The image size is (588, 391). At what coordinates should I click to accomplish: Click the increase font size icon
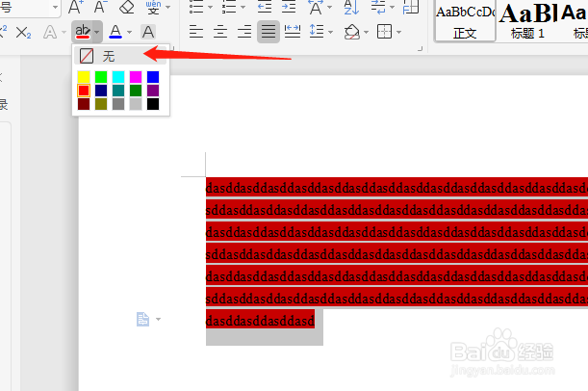pyautogui.click(x=76, y=7)
